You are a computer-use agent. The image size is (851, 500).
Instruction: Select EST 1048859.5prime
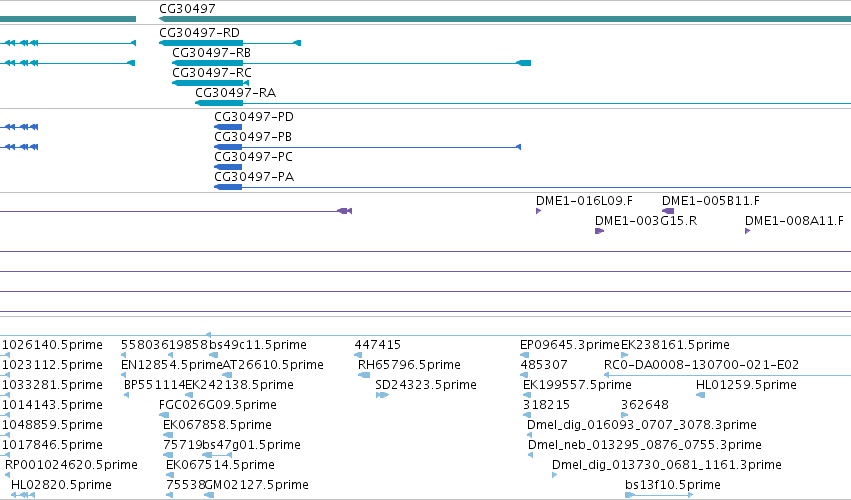pos(52,425)
